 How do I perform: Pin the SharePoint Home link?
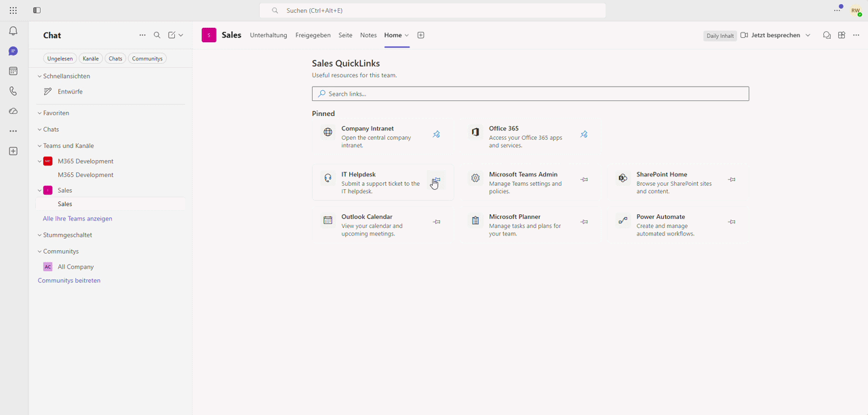pos(732,180)
